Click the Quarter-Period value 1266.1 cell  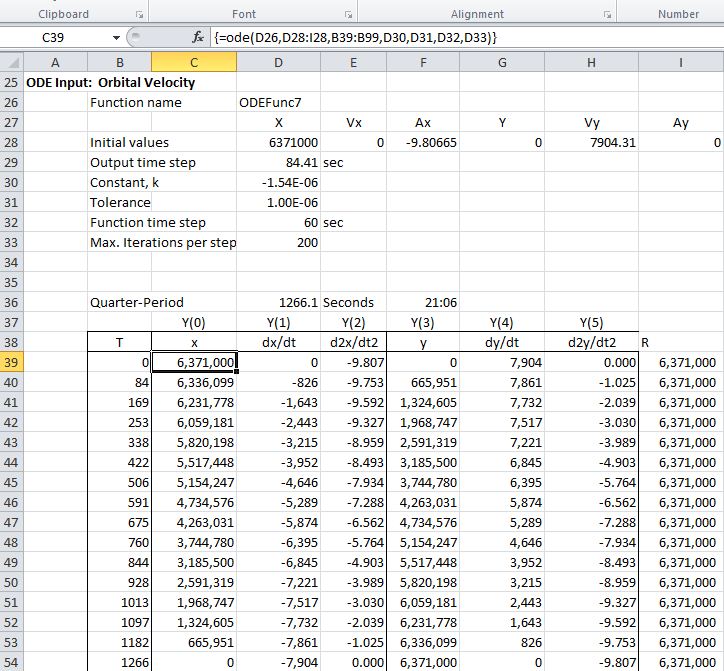pyautogui.click(x=278, y=302)
